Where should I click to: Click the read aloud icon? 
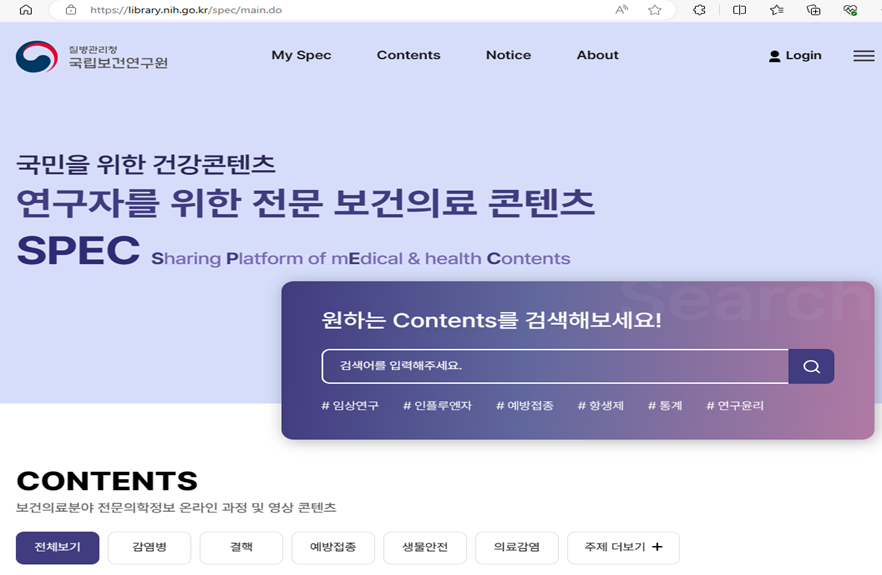click(622, 10)
